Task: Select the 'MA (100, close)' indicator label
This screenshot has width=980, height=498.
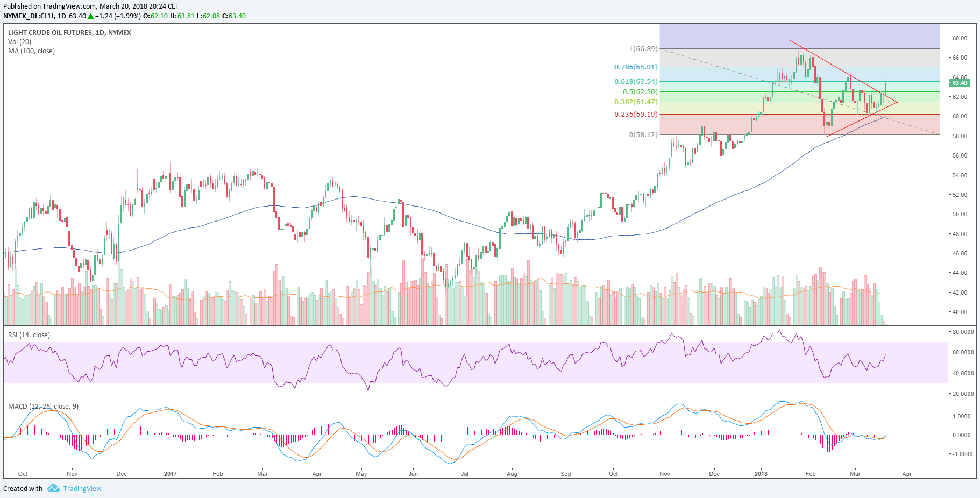Action: point(31,51)
